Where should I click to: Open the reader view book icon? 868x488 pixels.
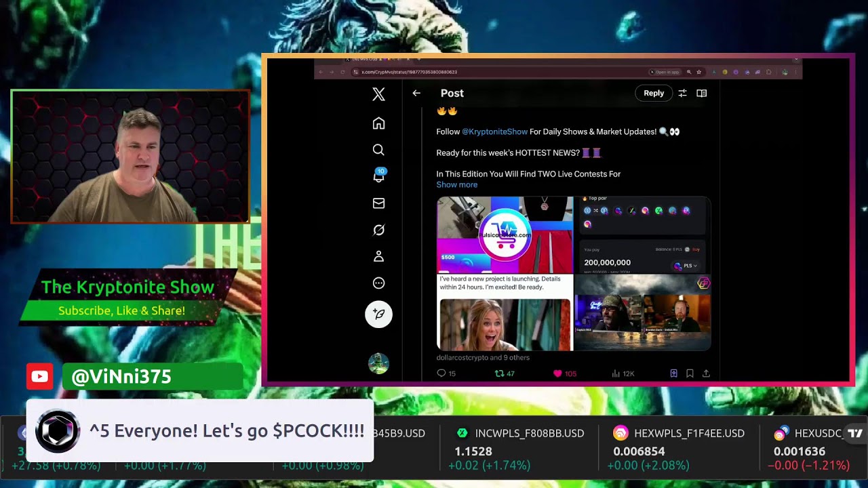702,94
